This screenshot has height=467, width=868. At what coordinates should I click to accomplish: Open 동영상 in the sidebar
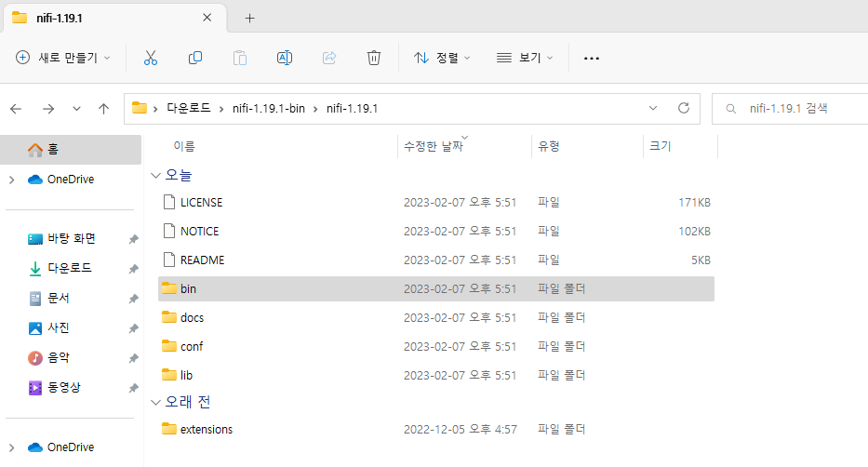tap(63, 388)
